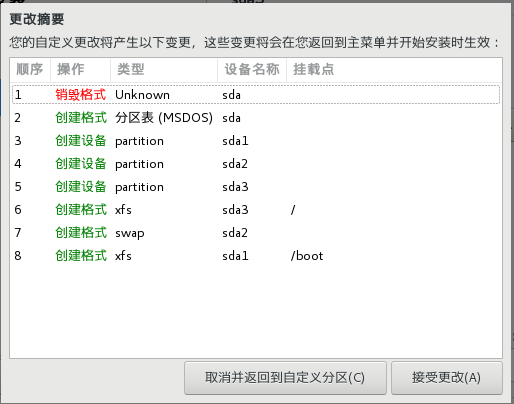The image size is (514, 404).
Task: Sort by the 顺序 column header
Action: coord(30,69)
